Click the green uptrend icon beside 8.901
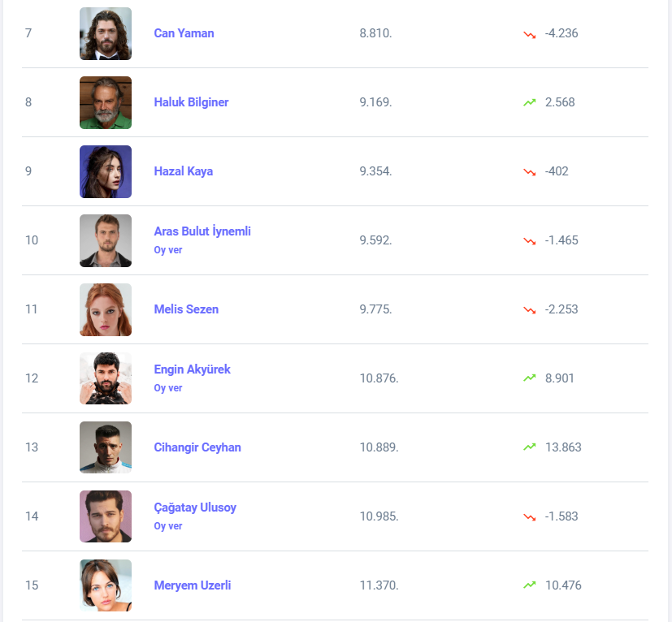Screen dimensions: 672x622 (530, 378)
